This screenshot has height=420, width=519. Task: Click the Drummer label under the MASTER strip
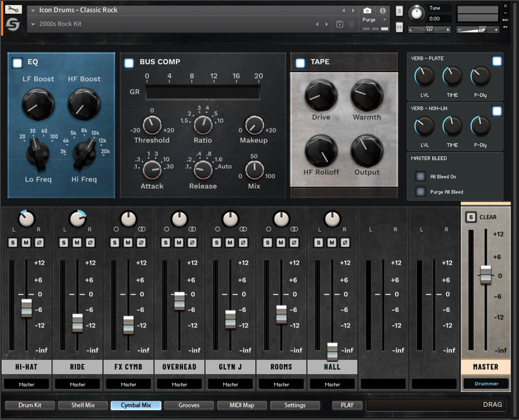(486, 383)
